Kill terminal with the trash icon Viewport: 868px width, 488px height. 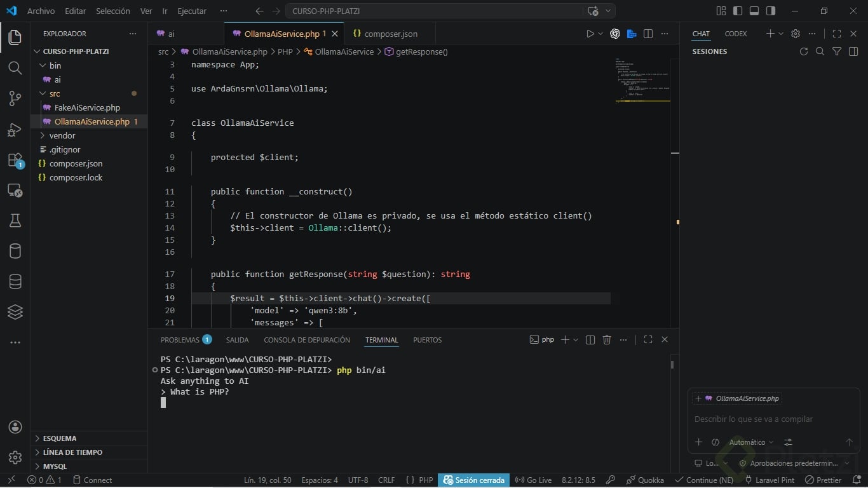tap(607, 340)
